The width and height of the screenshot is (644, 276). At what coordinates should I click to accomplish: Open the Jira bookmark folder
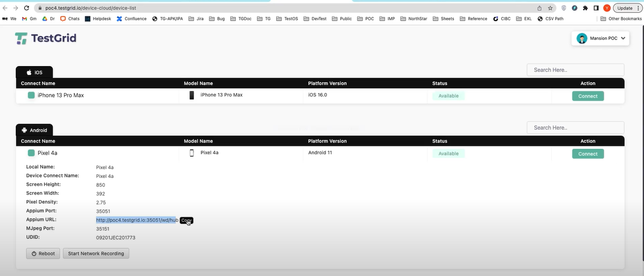pos(196,19)
